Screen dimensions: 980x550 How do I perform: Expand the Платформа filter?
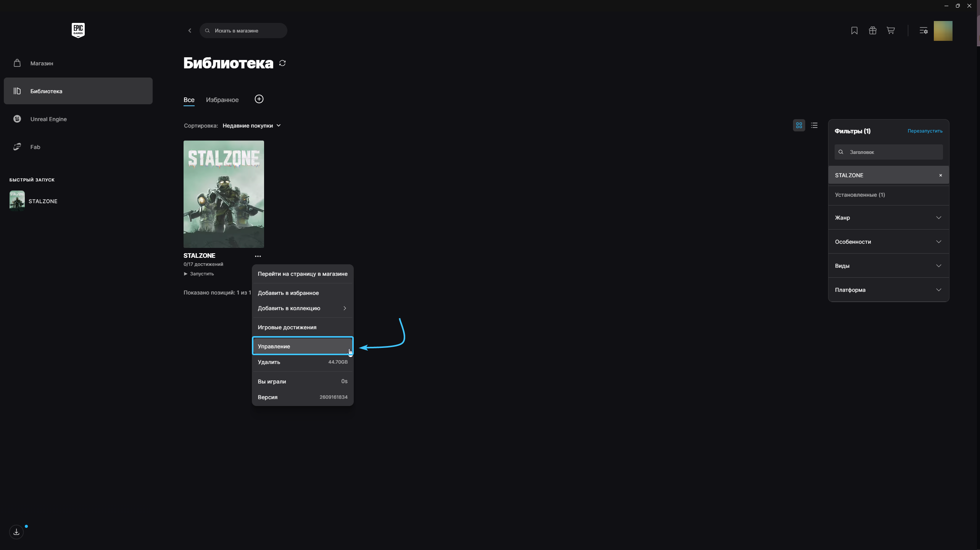[888, 290]
